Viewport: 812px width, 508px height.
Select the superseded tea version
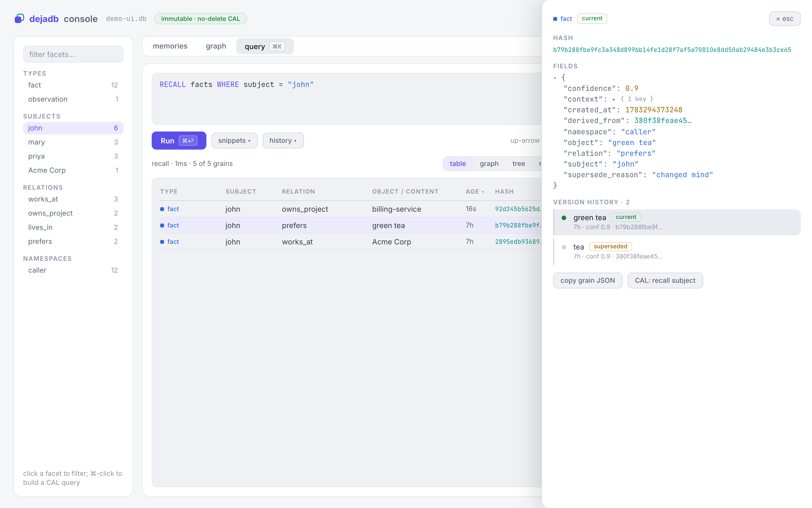pos(677,251)
